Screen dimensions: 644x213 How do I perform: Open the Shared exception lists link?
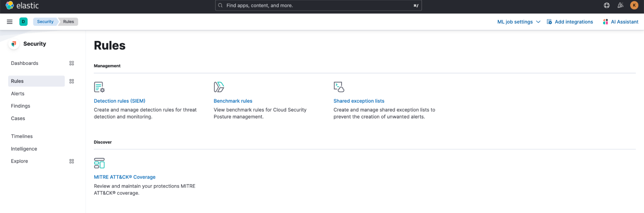[359, 101]
